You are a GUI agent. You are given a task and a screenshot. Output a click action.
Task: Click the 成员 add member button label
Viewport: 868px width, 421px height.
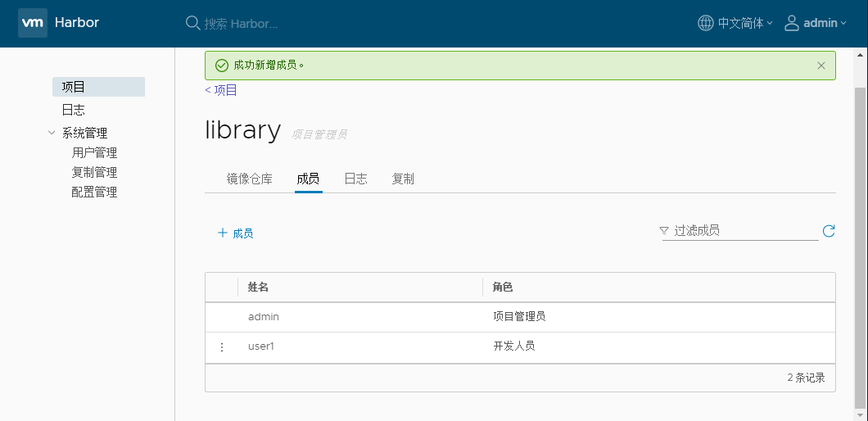click(x=243, y=233)
